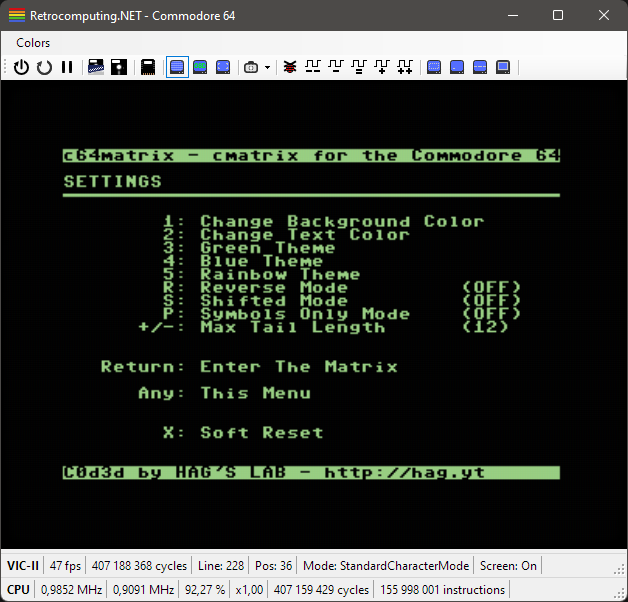
Task: Click the Retrocomputing.NET rainbow app icon
Action: point(17,16)
